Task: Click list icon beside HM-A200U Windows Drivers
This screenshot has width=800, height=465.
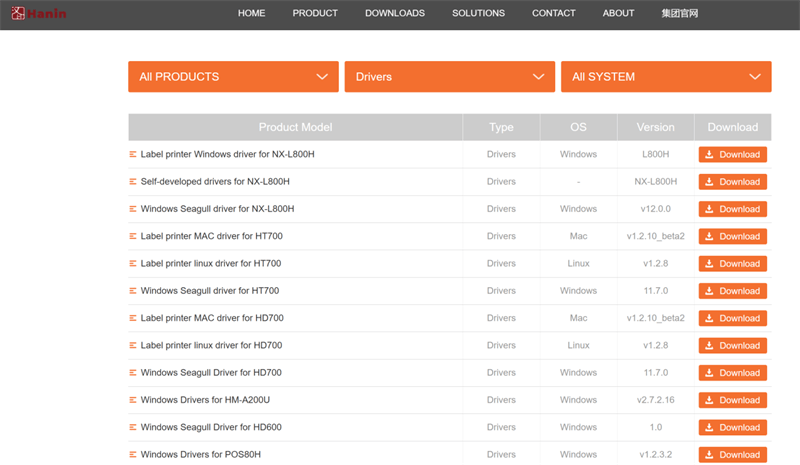Action: (x=133, y=400)
